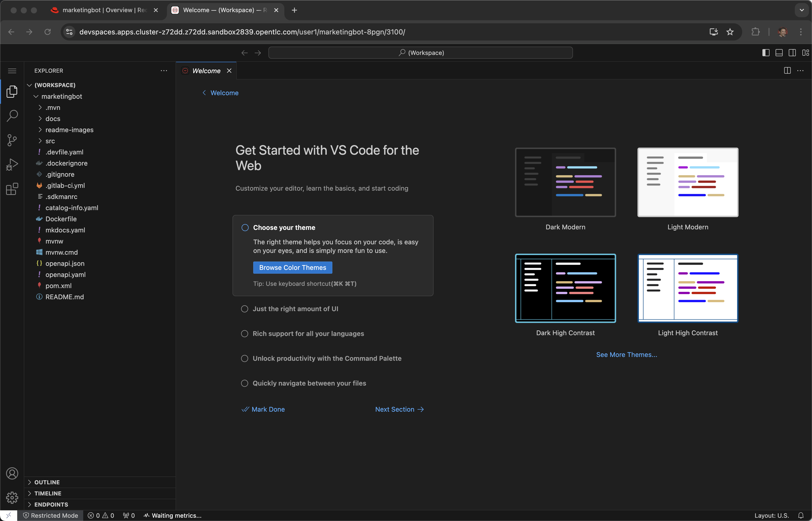Split the editor right

point(787,71)
